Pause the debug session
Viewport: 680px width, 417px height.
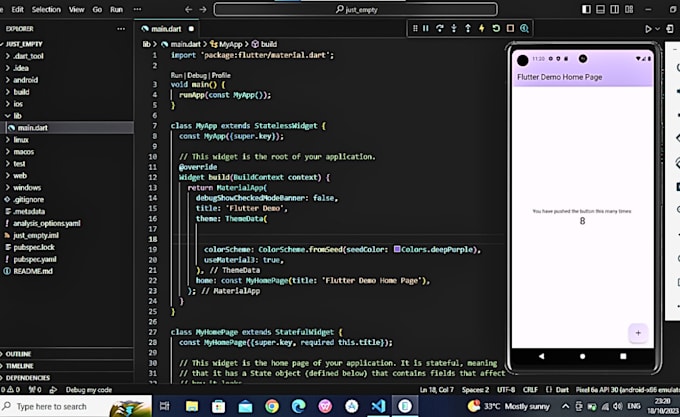tap(426, 28)
